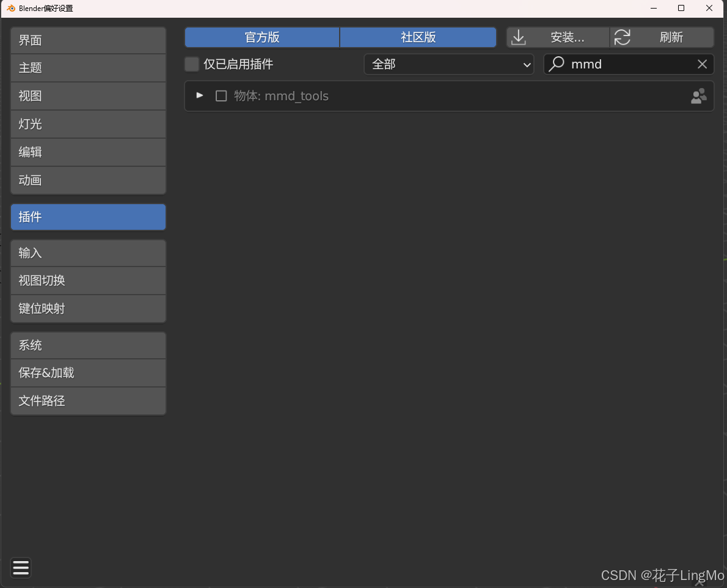Screen dimensions: 727x588
Task: Enable the mmd_tools add-on checkbox
Action: [x=221, y=96]
